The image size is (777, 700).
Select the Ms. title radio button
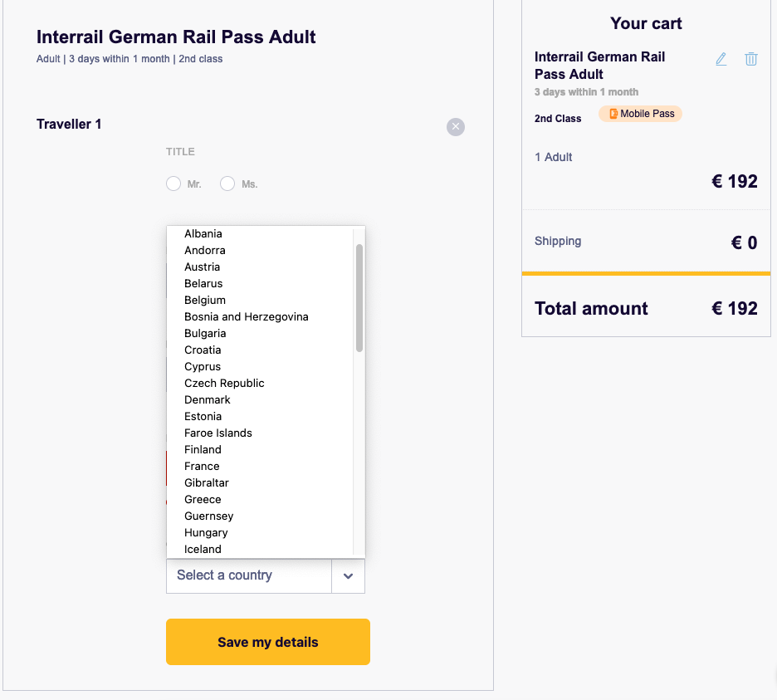click(x=227, y=184)
